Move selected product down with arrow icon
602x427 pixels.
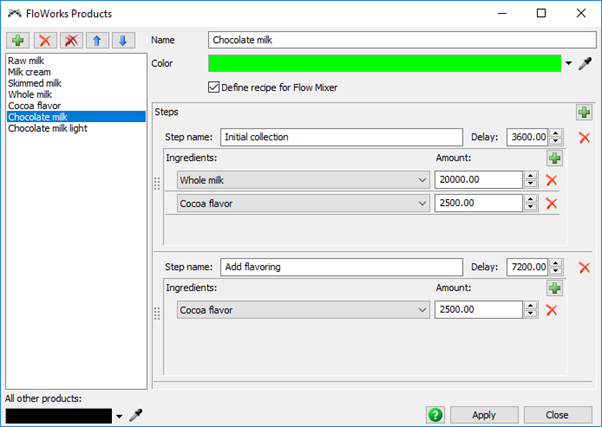122,40
